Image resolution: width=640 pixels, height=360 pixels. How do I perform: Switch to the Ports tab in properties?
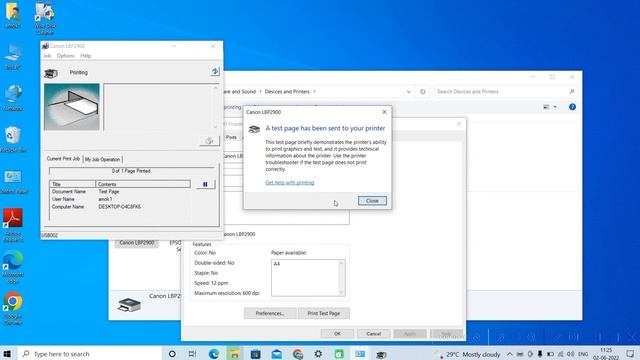click(231, 137)
